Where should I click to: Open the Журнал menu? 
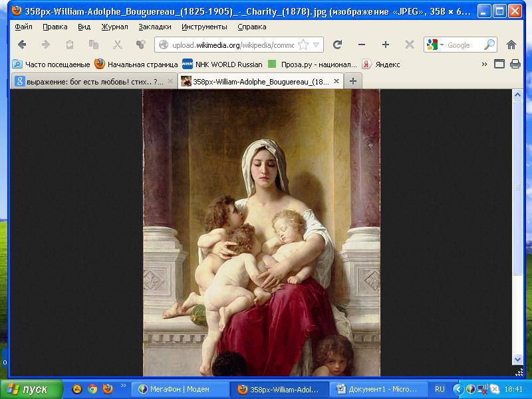pyautogui.click(x=114, y=27)
